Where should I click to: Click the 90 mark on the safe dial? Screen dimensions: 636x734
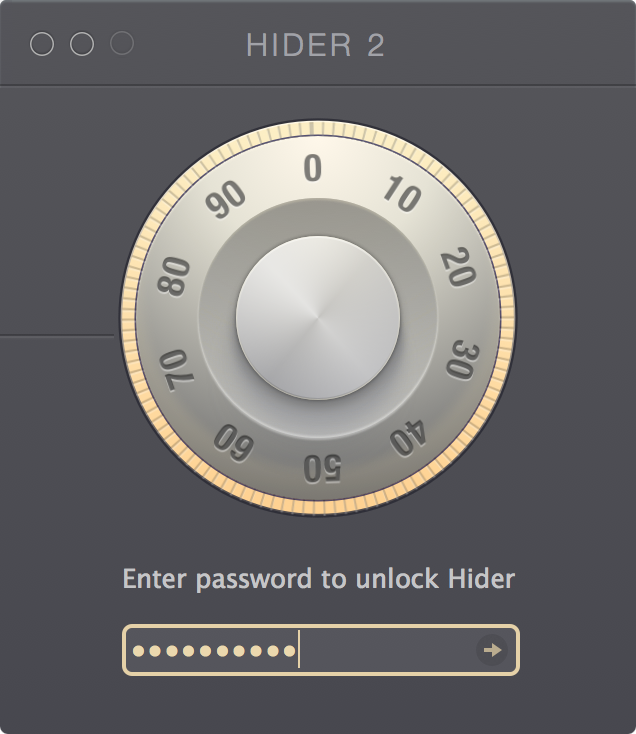226,199
